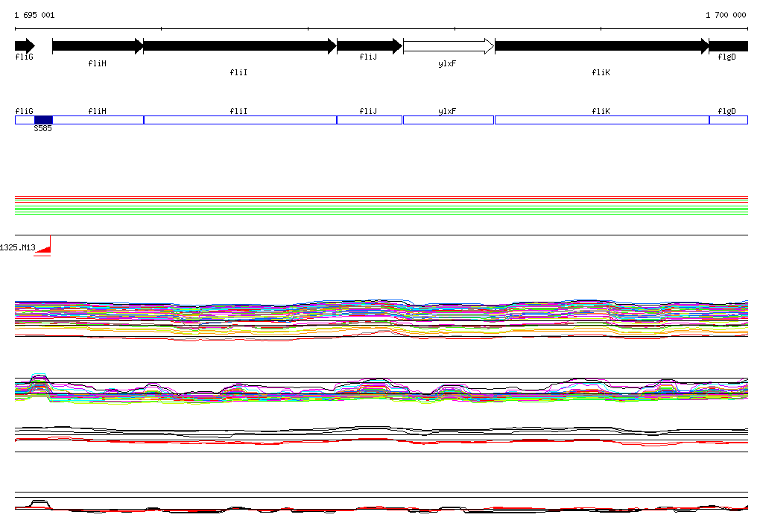763x532 pixels.
Task: Select the dark blue S585 segment
Action: (43, 120)
